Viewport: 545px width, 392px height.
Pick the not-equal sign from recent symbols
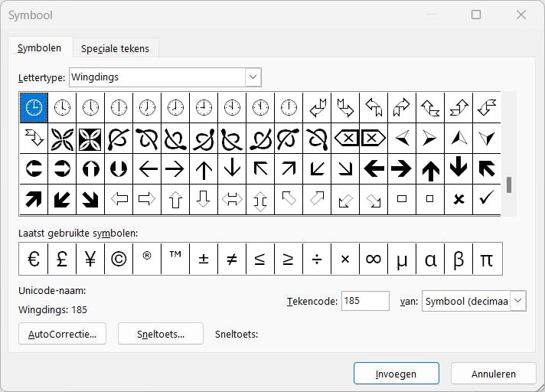pyautogui.click(x=231, y=260)
